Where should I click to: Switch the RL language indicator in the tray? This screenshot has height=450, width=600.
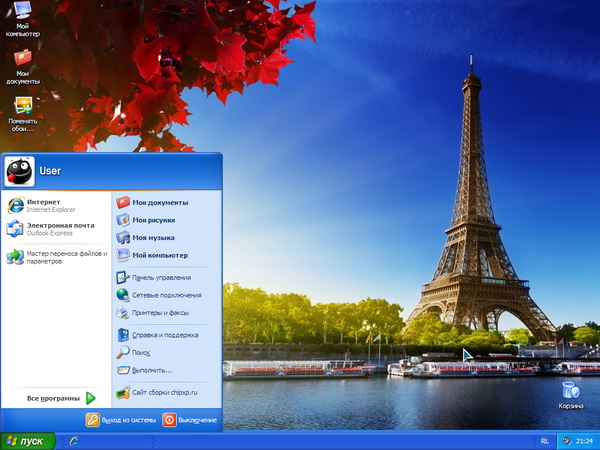(544, 441)
